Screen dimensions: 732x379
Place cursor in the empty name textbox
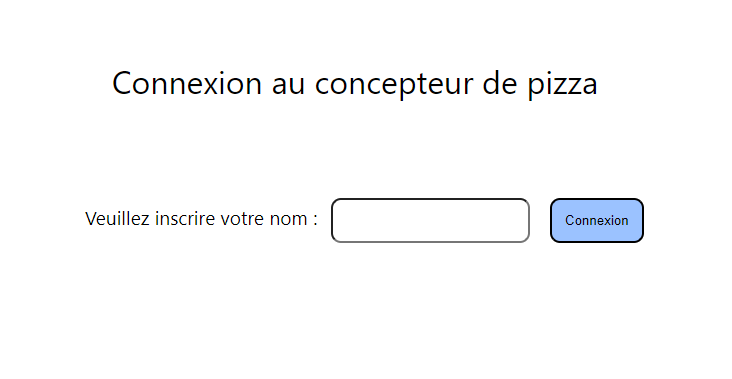tap(430, 220)
